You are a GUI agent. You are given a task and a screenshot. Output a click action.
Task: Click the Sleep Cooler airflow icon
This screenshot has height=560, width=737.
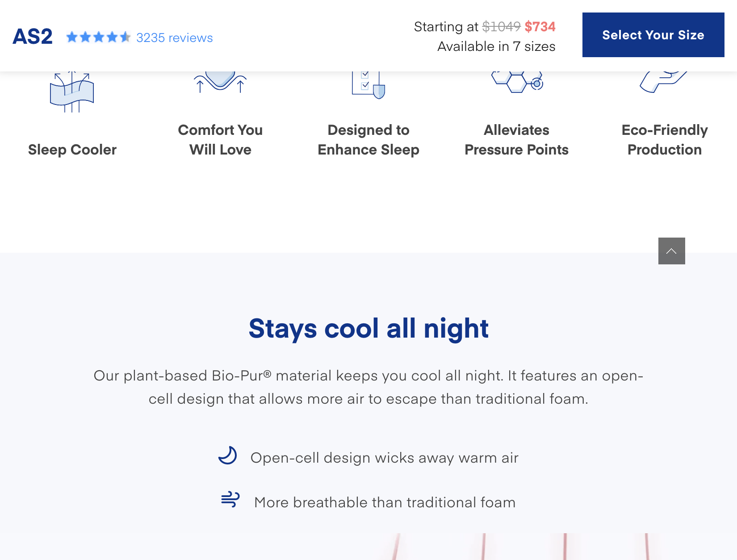pos(72,92)
